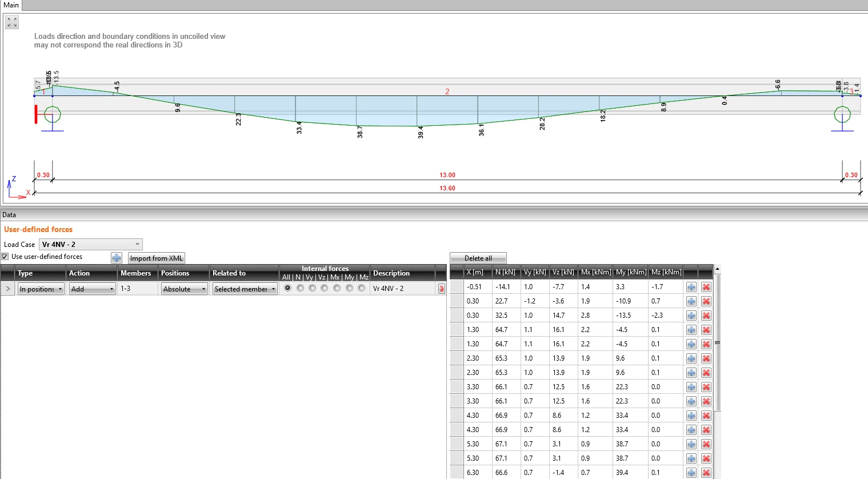Click the X [m] column header

tap(478, 272)
